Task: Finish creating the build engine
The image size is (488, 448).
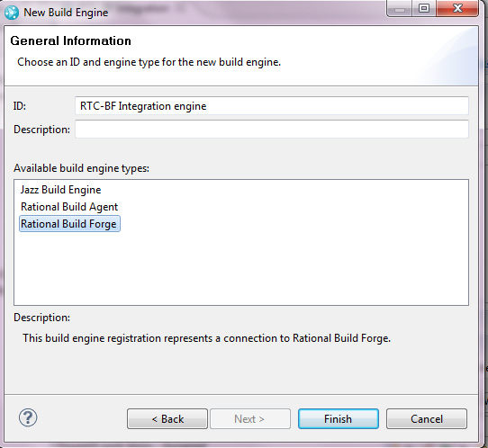Action: coord(339,419)
